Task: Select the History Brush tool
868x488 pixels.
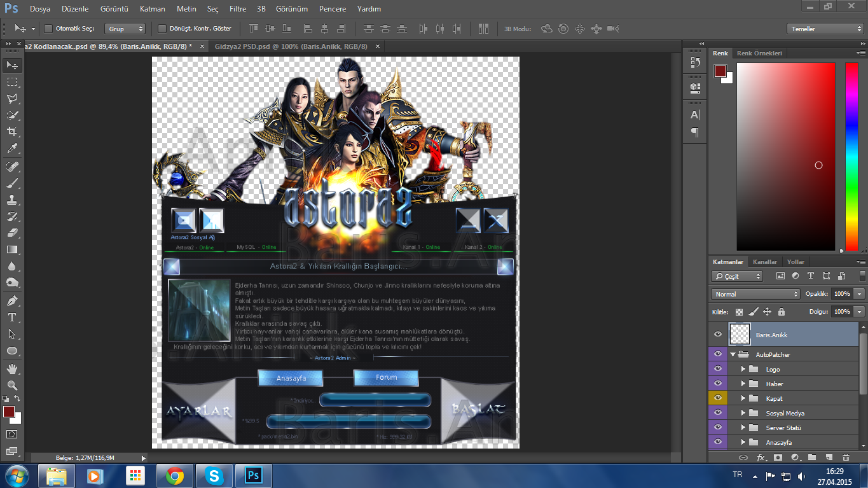Action: 12,216
